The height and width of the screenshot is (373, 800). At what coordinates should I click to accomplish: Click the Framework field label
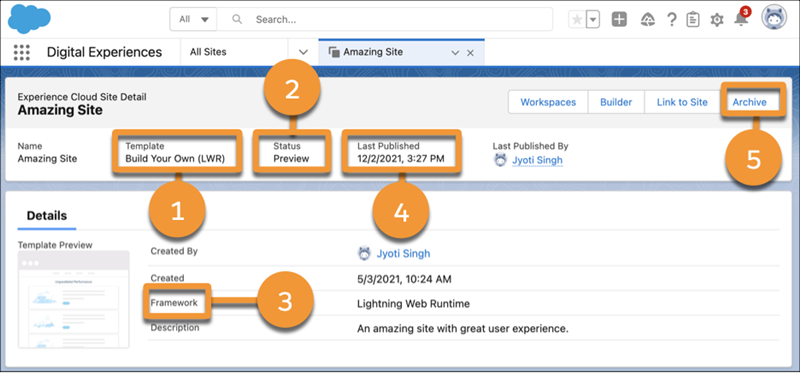[x=174, y=303]
